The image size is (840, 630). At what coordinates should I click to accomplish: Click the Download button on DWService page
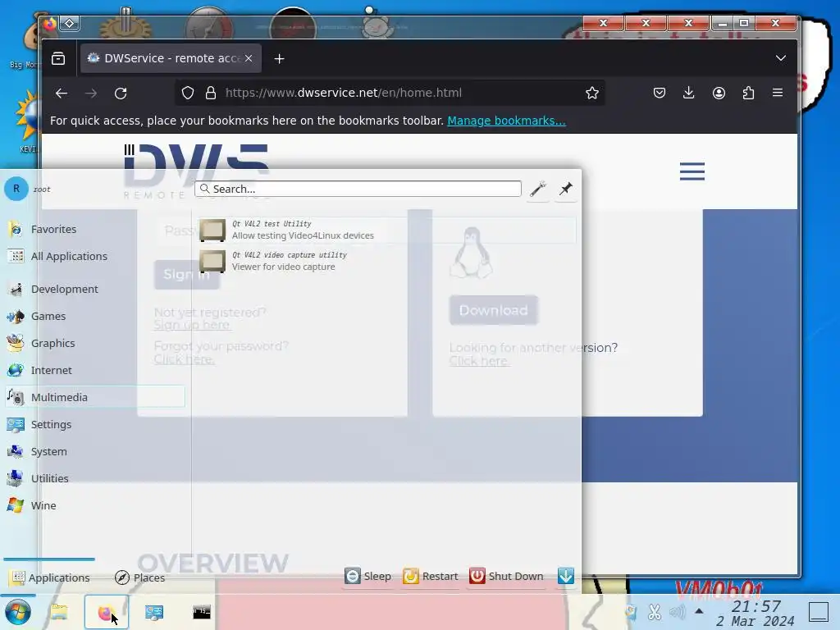[493, 310]
